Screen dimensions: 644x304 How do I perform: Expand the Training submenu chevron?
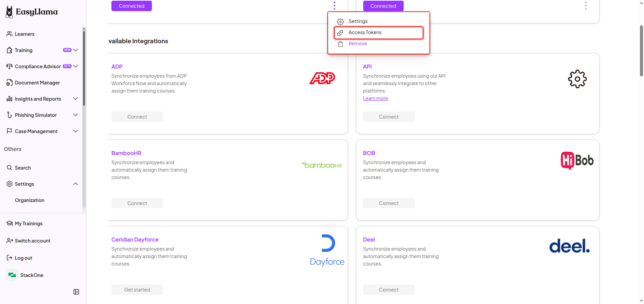(76, 50)
